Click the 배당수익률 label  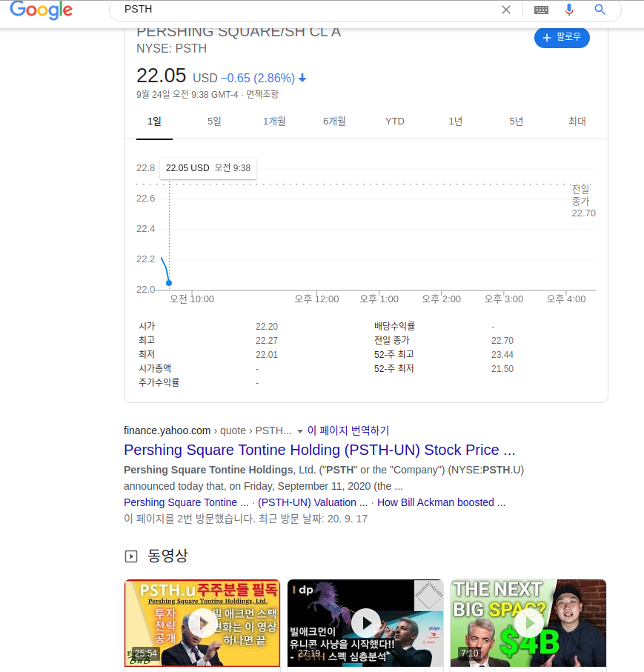(394, 326)
